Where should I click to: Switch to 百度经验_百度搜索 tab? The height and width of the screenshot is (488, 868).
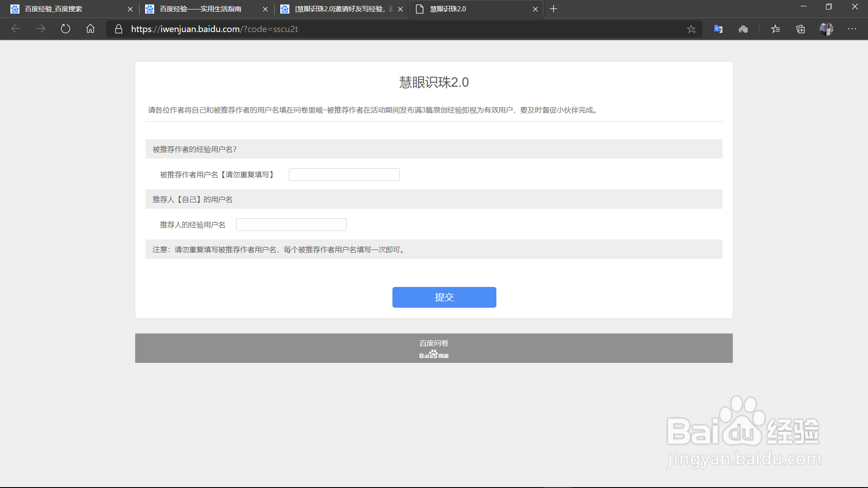68,9
